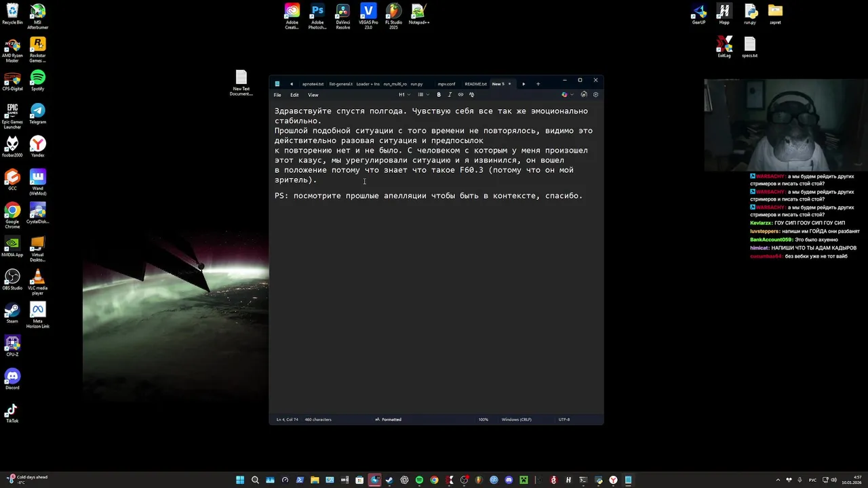Open Yandex desktop icon
This screenshot has height=488, width=868.
(x=38, y=147)
